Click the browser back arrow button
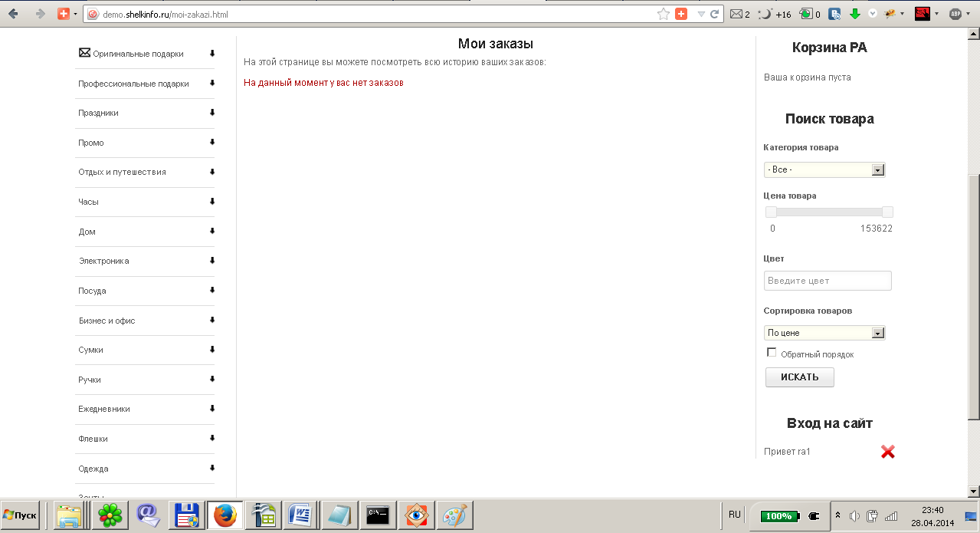This screenshot has width=980, height=533. [x=13, y=14]
